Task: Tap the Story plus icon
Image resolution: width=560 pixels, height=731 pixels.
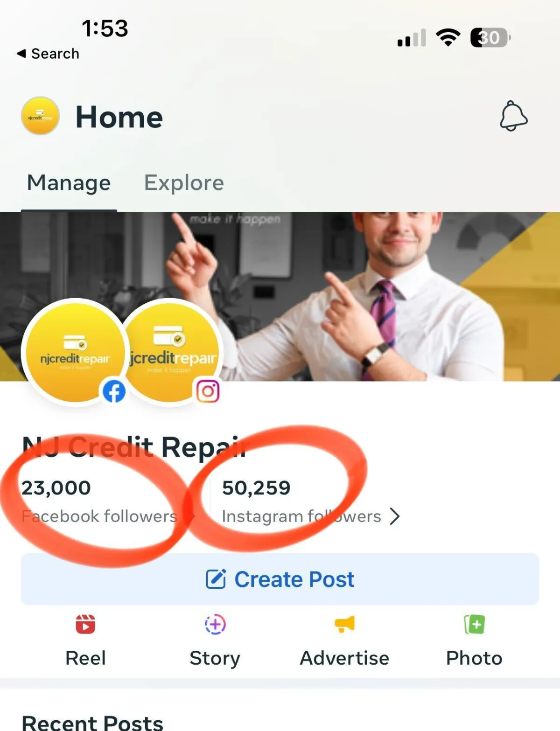Action: click(215, 624)
